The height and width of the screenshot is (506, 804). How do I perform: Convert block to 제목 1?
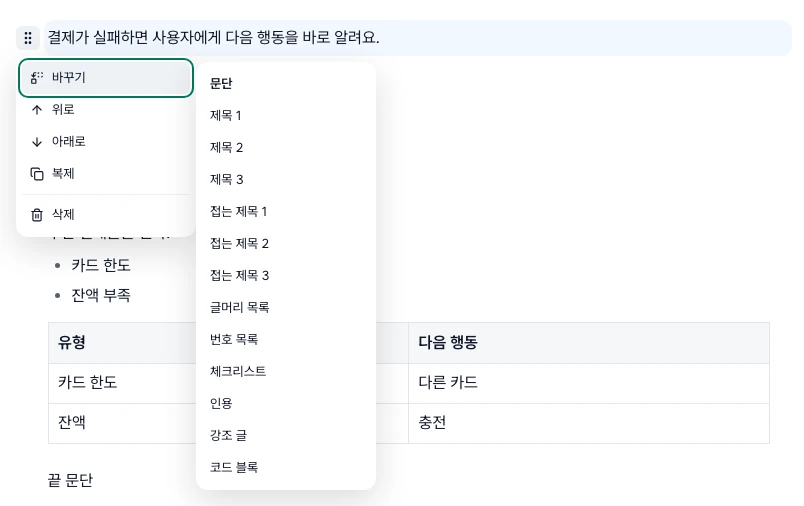click(286, 115)
